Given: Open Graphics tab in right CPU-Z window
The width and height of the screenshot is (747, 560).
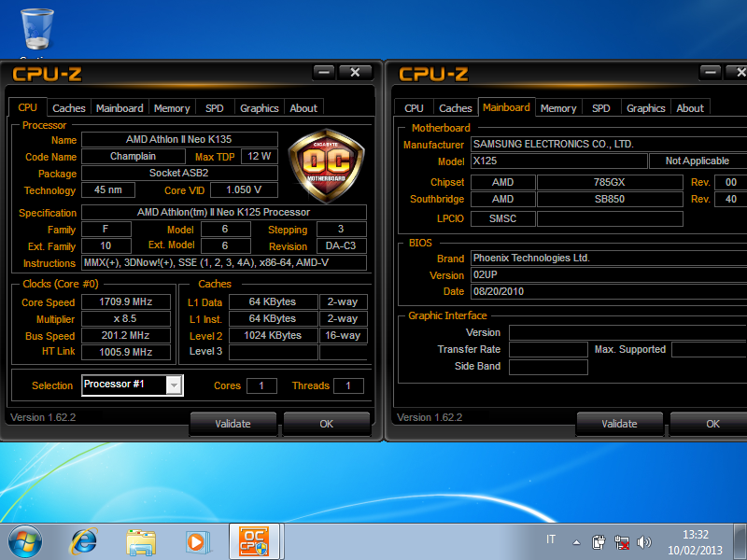Looking at the screenshot, I should [x=645, y=108].
